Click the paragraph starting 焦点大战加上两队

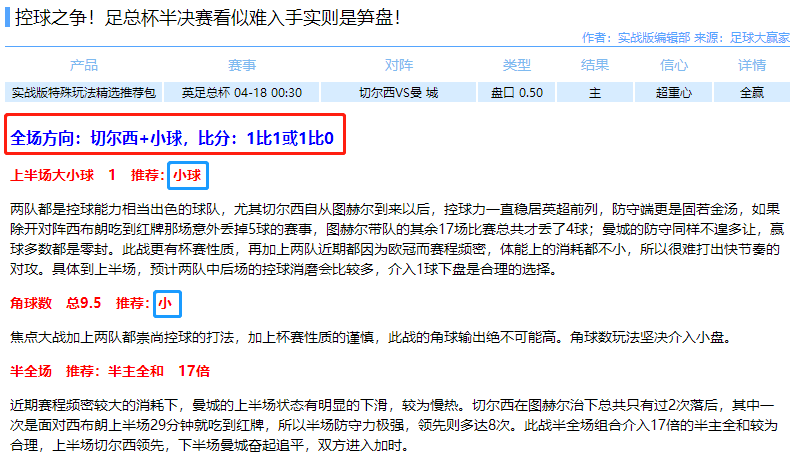click(x=372, y=337)
